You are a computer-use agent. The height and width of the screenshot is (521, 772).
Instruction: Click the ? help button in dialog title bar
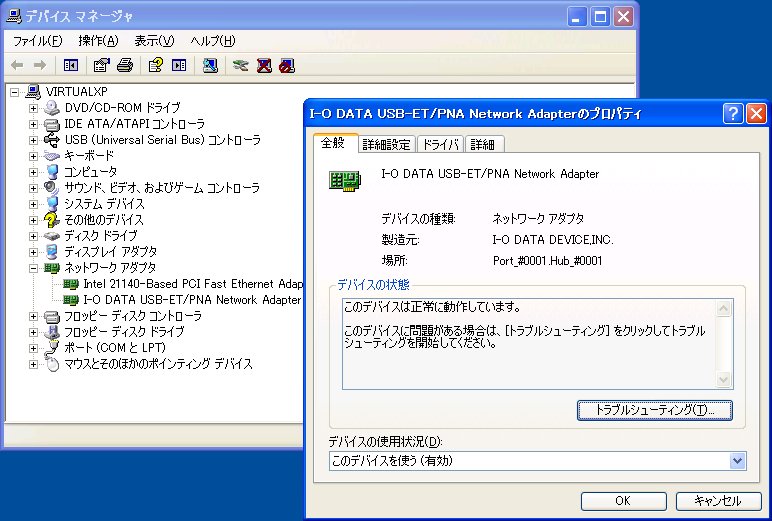coord(733,114)
